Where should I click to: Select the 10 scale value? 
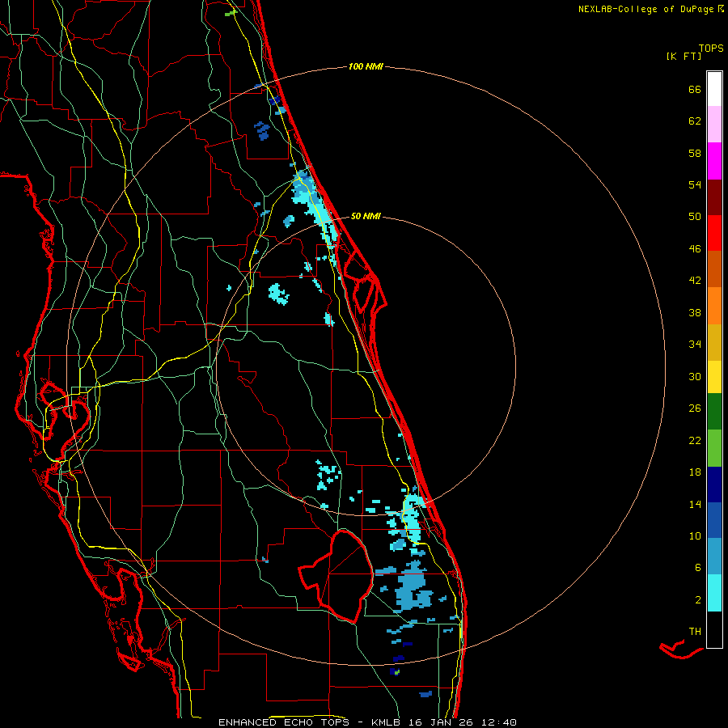click(x=695, y=536)
